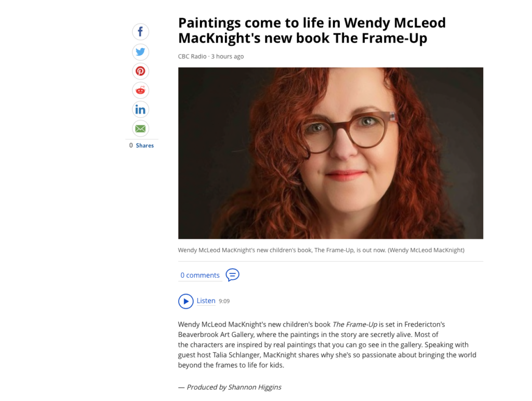Click the Produced by Shannon Higgins credit

pyautogui.click(x=230, y=387)
